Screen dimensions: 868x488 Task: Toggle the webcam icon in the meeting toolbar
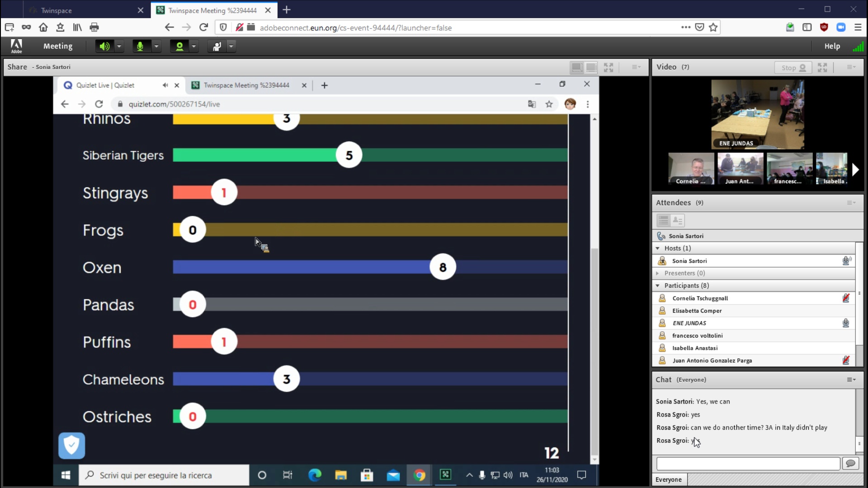(179, 46)
